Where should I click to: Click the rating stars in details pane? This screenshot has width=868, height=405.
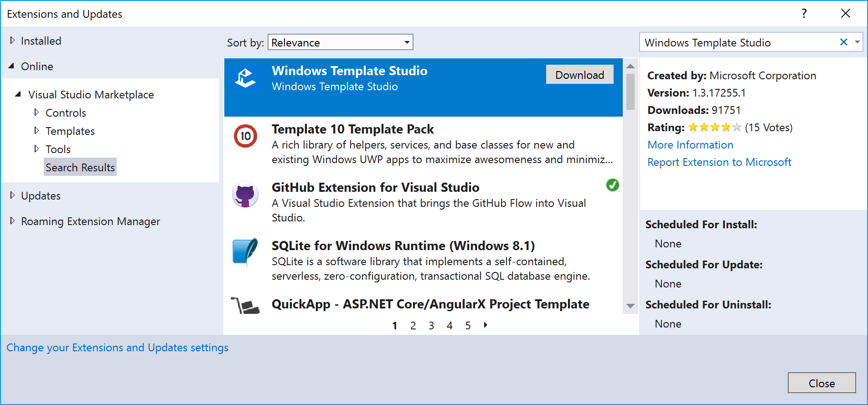pos(714,128)
